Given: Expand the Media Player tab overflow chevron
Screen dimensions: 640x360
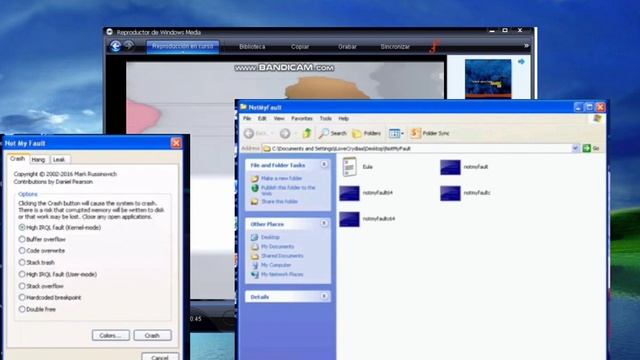Looking at the screenshot, I should click(x=526, y=46).
